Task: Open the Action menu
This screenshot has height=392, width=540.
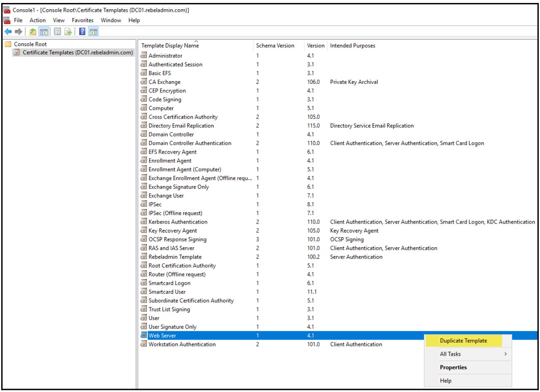Action: tap(38, 20)
